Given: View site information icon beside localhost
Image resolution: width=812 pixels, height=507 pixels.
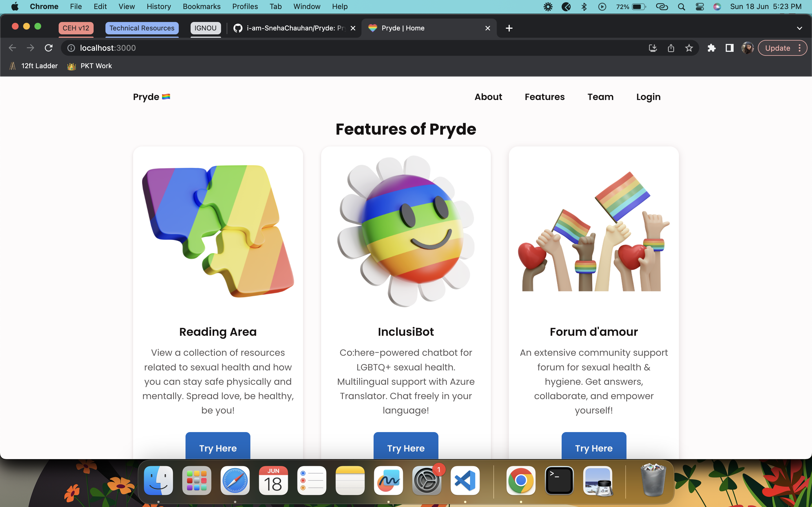Looking at the screenshot, I should coord(71,48).
